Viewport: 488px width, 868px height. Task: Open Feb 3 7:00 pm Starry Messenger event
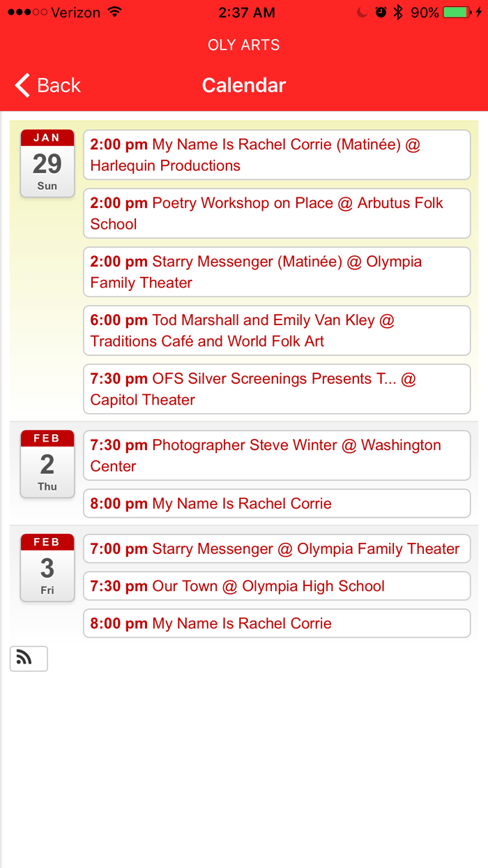(x=277, y=548)
